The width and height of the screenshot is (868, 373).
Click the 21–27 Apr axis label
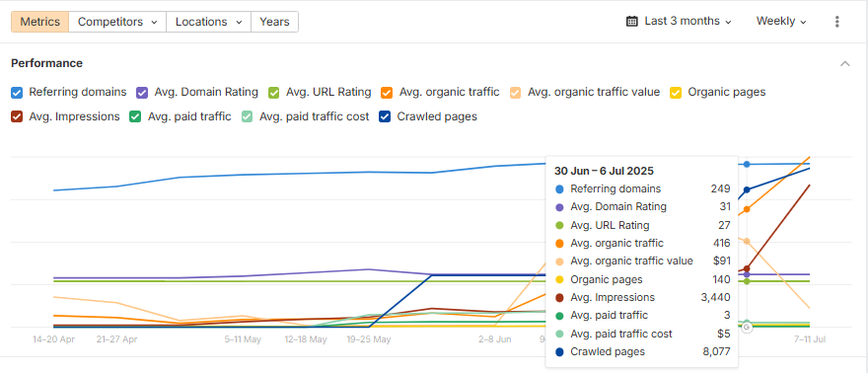pyautogui.click(x=116, y=339)
